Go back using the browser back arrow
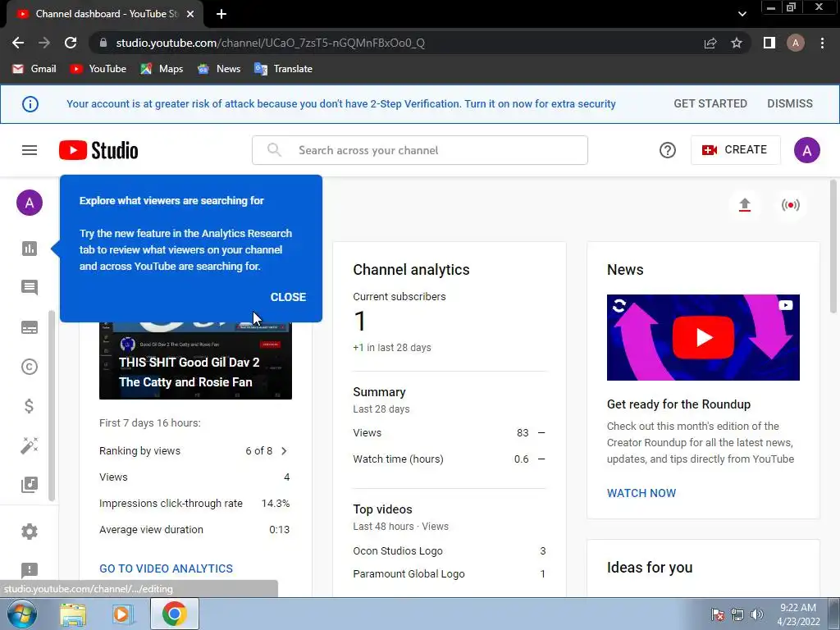The image size is (840, 630). [x=18, y=43]
